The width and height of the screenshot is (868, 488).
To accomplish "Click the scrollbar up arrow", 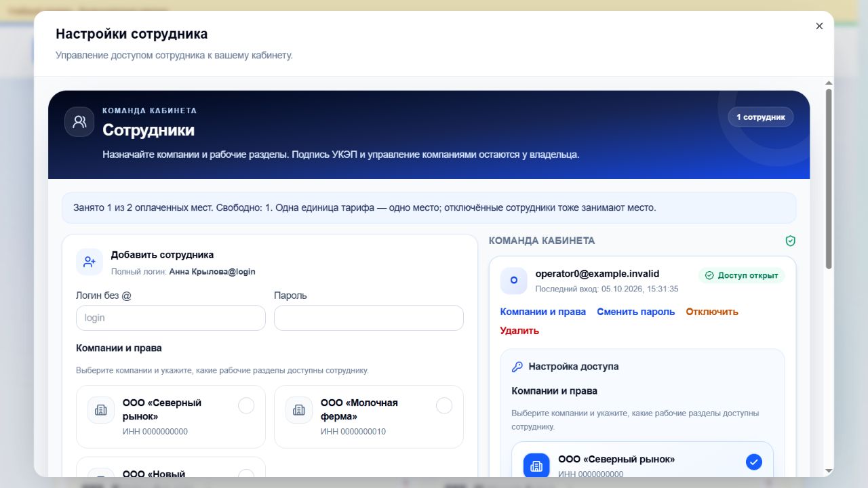I will point(829,83).
